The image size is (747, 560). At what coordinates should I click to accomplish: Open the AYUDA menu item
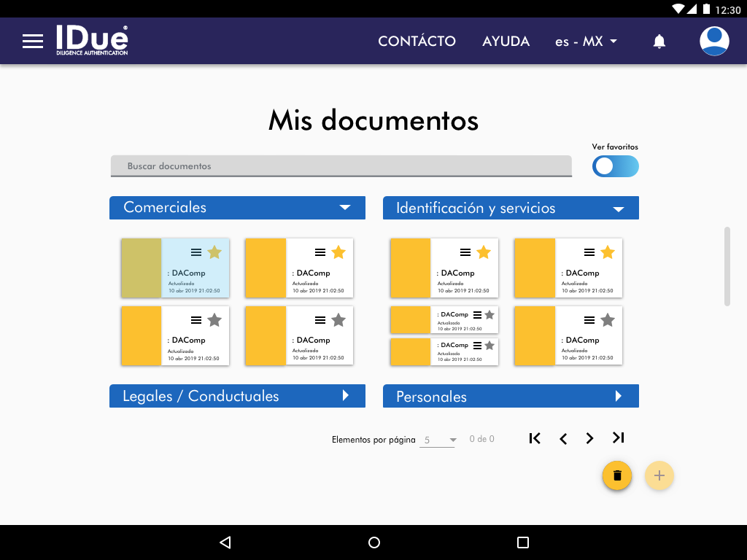(506, 42)
